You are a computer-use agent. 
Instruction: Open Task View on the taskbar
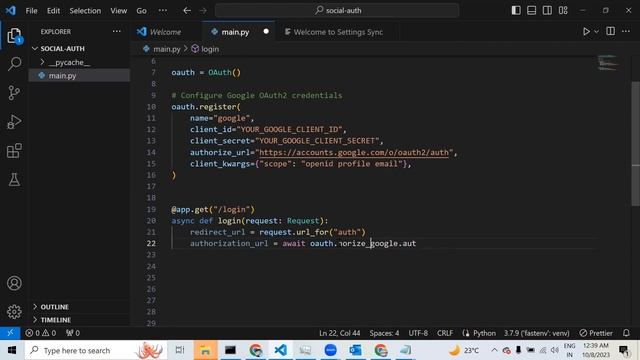click(x=180, y=350)
